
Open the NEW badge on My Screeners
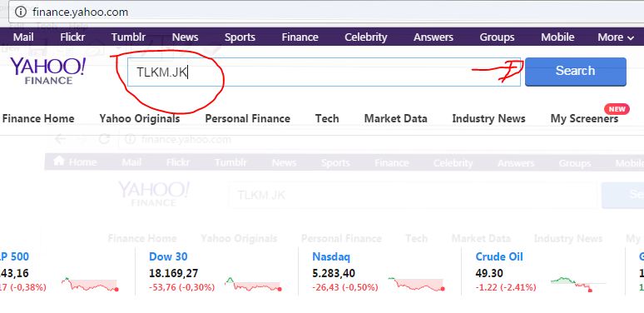(x=617, y=109)
